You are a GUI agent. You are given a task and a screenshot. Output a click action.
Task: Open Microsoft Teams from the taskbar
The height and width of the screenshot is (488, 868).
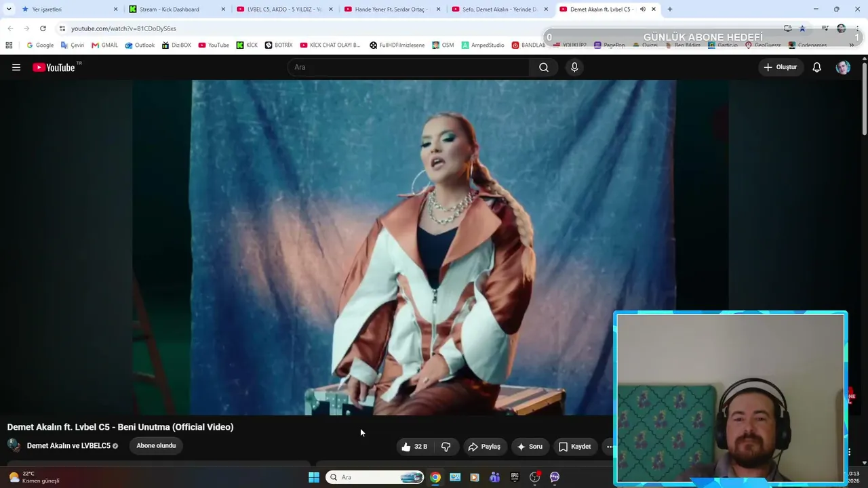tap(495, 477)
